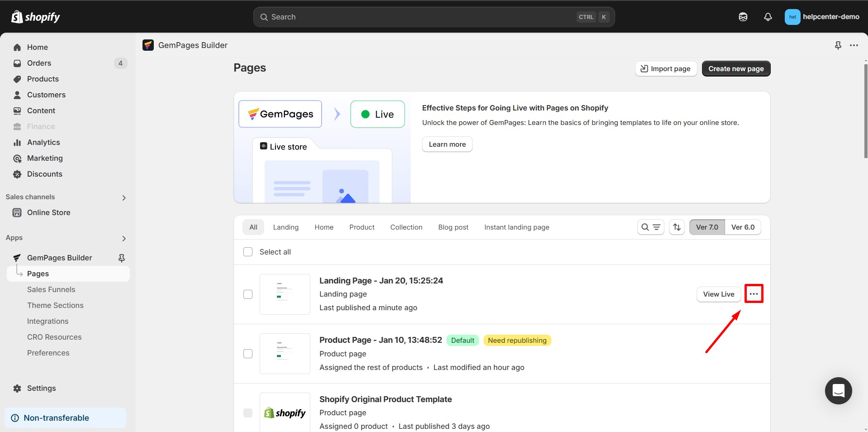868x432 pixels.
Task: Click the sort order icon in the pages list
Action: pyautogui.click(x=677, y=227)
